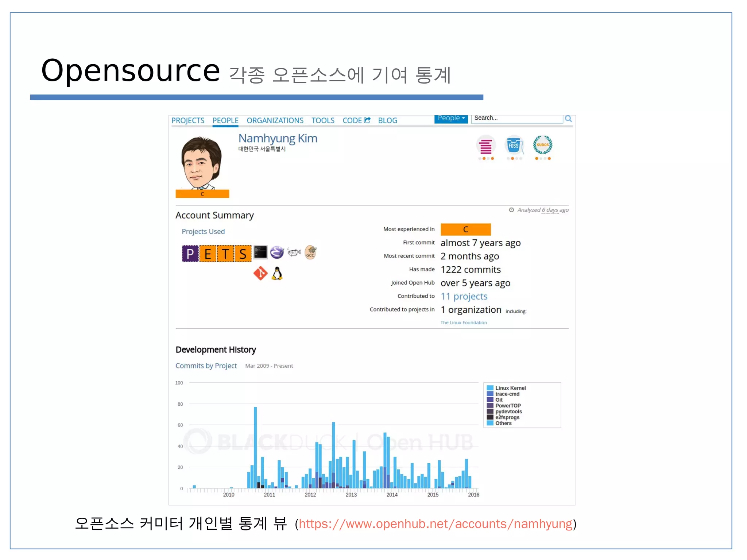Open the purple Emacs project icon

point(277,252)
